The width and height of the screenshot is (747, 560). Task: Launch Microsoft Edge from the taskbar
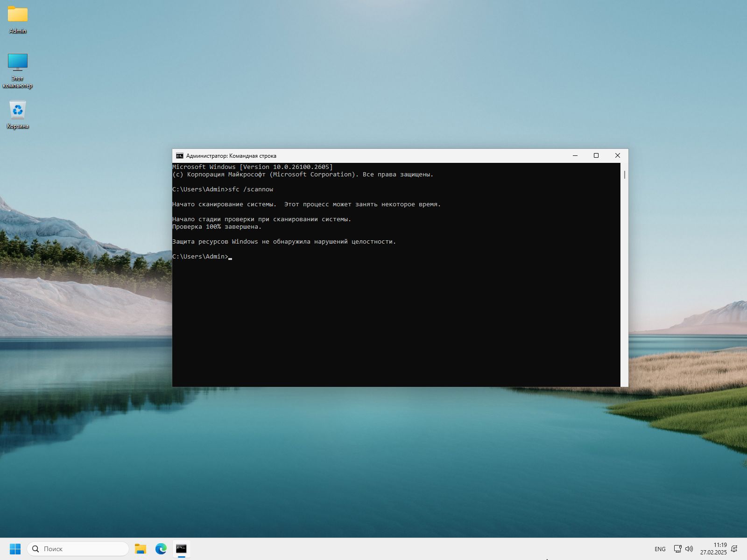pyautogui.click(x=161, y=549)
